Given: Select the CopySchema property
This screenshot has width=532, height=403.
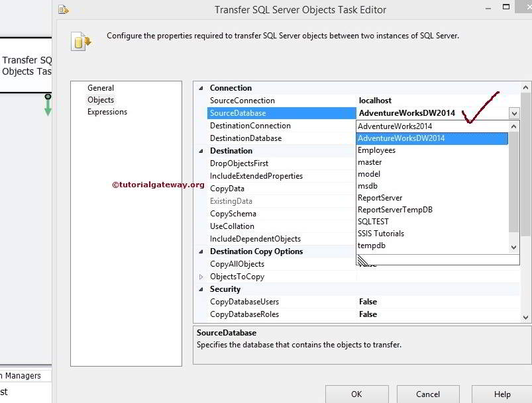Looking at the screenshot, I should tap(282, 214).
